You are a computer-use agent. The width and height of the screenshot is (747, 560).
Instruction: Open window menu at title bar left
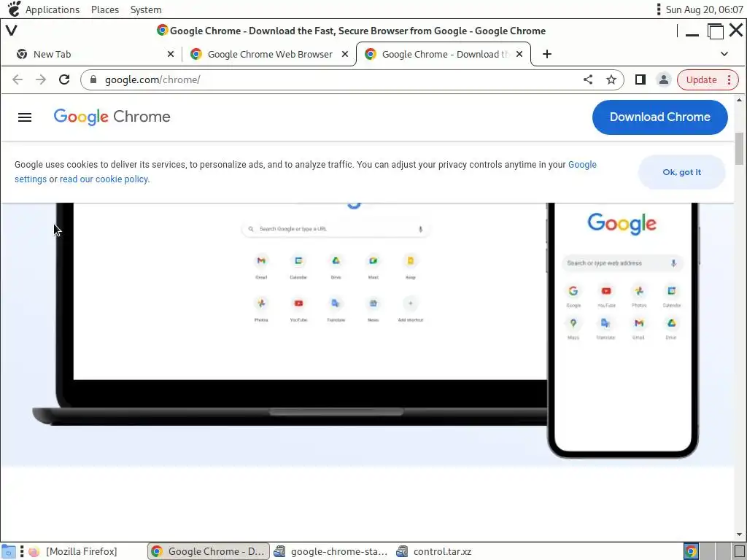coord(12,31)
